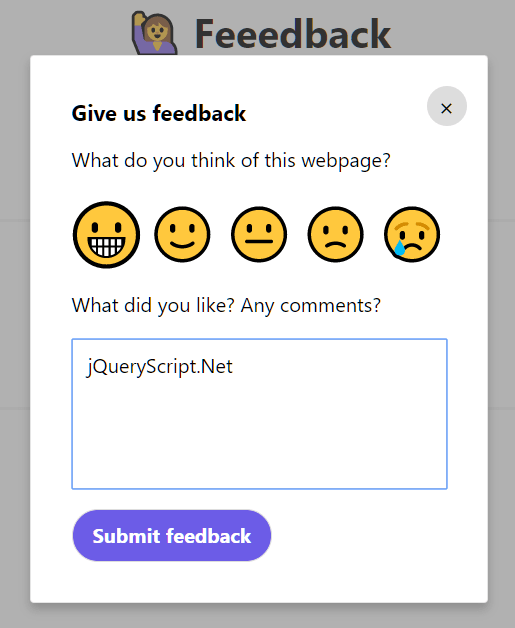The width and height of the screenshot is (515, 628).
Task: Click the white teeth of the grinning emoji
Action: click(x=107, y=246)
